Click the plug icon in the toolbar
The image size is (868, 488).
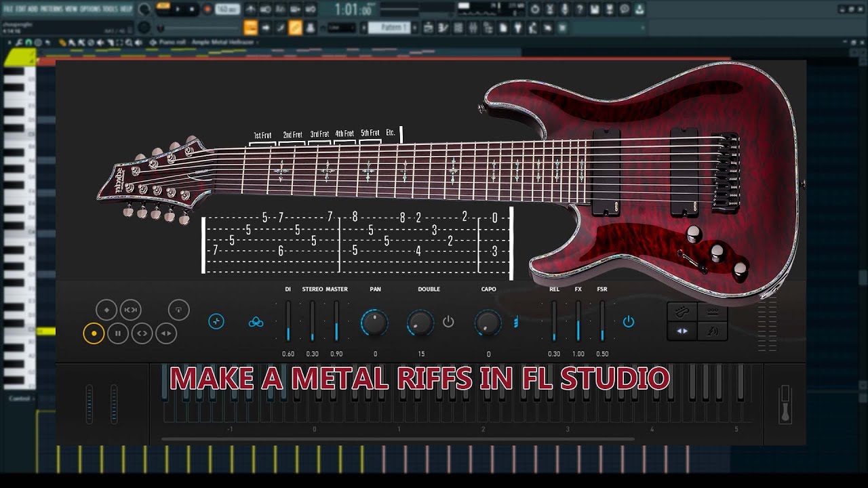tap(517, 28)
